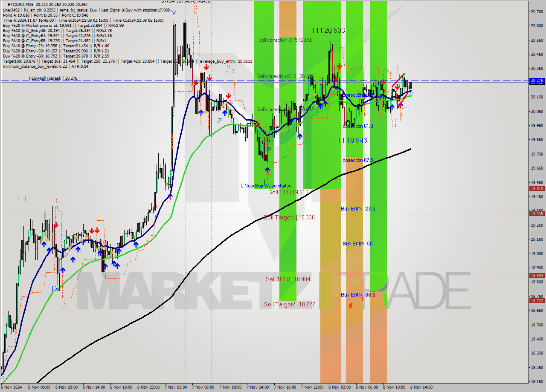Viewport: 546px width, 392px height.
Task: Click the 'Sell correction 61.8 | 20.335' label
Action: click(285, 76)
